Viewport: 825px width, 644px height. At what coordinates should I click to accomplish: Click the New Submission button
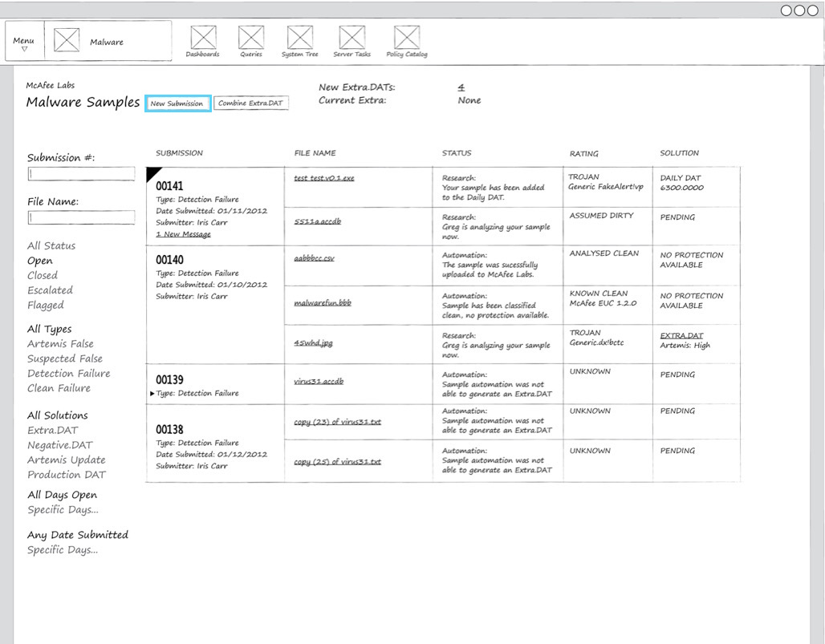[x=178, y=103]
